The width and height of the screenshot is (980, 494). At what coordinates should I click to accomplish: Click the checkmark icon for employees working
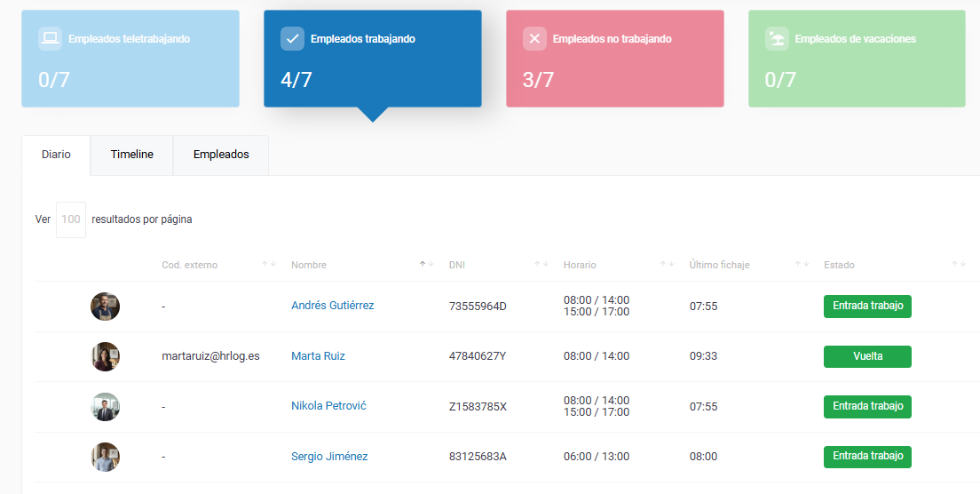tap(292, 38)
